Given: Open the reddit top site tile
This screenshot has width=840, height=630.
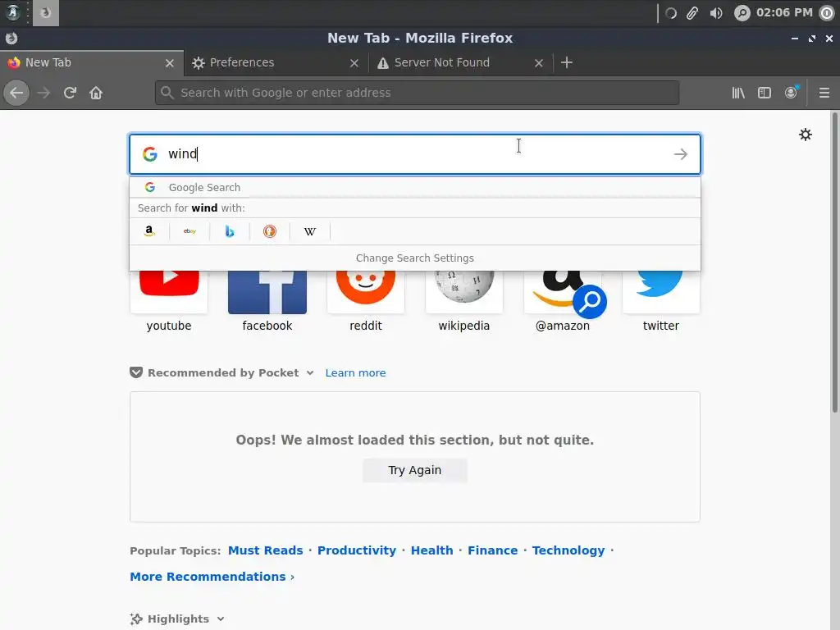Looking at the screenshot, I should [x=366, y=301].
